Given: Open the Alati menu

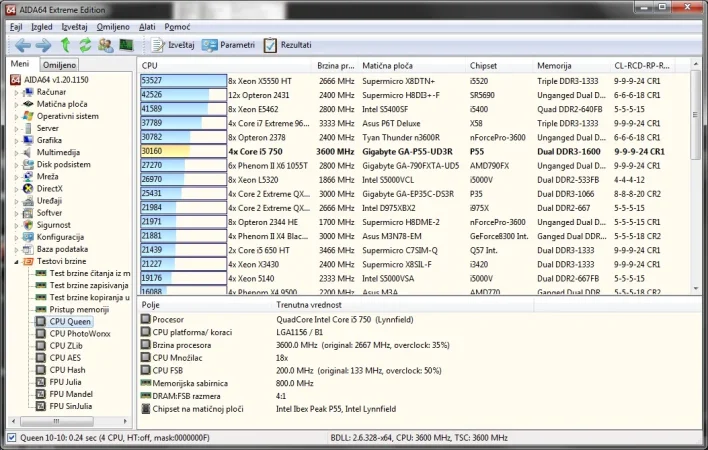Looking at the screenshot, I should pos(147,27).
